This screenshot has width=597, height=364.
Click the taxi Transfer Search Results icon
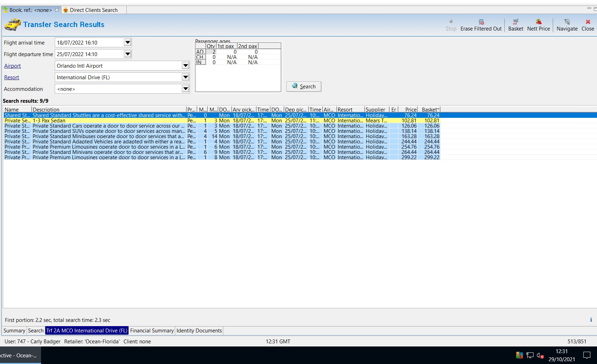pos(13,25)
